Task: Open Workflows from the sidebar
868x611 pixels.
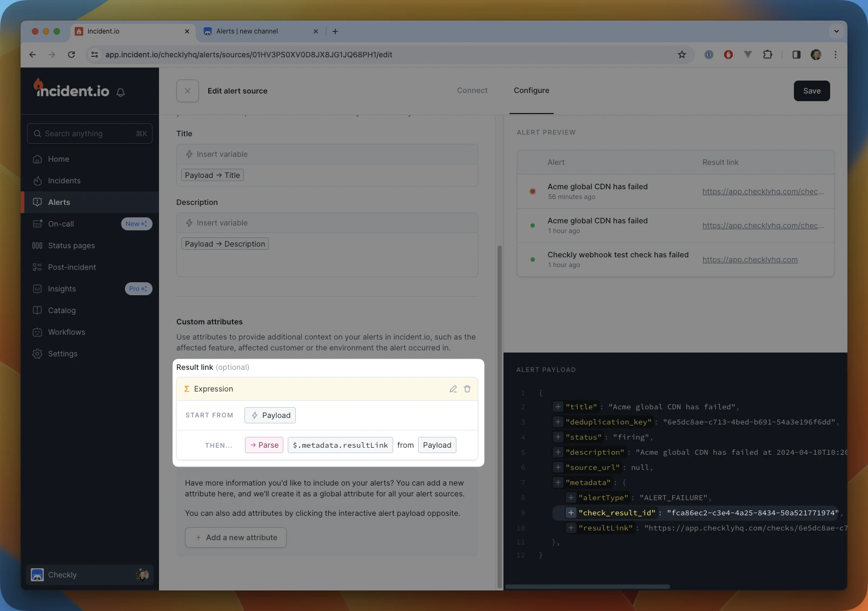Action: tap(66, 332)
